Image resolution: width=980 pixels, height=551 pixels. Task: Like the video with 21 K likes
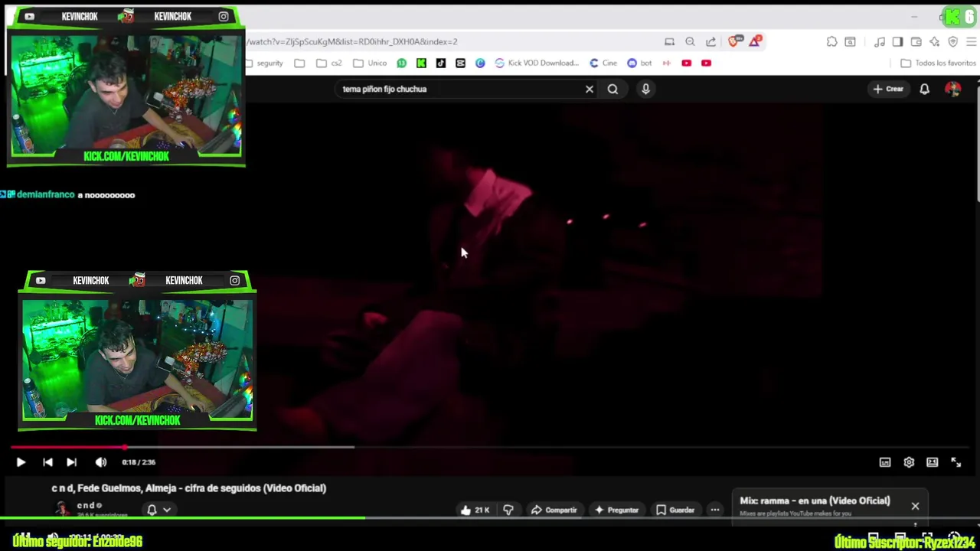click(x=475, y=510)
